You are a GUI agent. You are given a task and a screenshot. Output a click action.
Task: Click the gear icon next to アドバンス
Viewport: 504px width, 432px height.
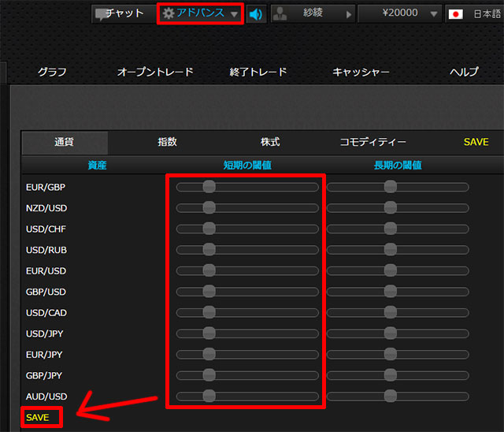click(168, 13)
